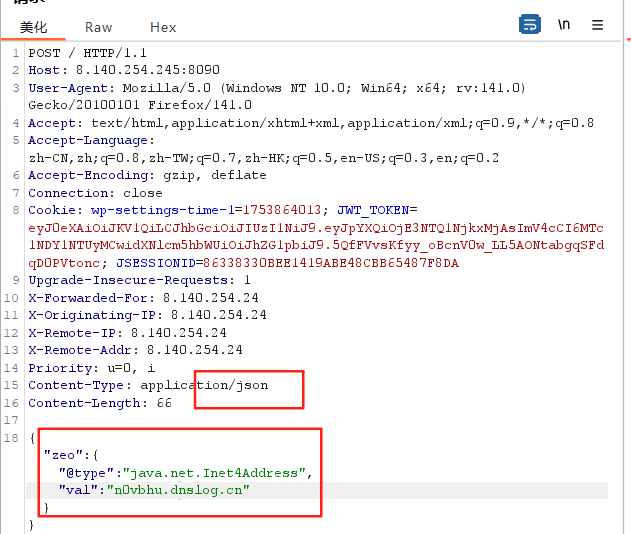Click the "val" JSON key

(79, 490)
